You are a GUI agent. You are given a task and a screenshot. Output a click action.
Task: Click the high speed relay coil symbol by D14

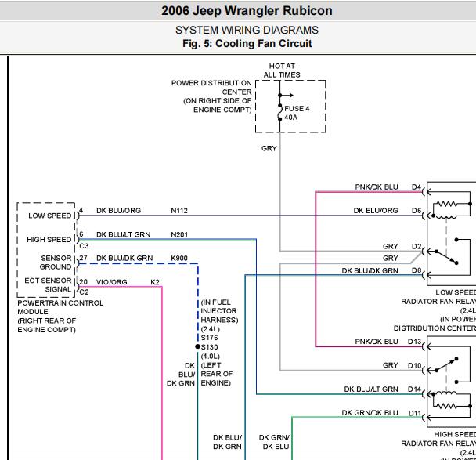click(x=445, y=394)
